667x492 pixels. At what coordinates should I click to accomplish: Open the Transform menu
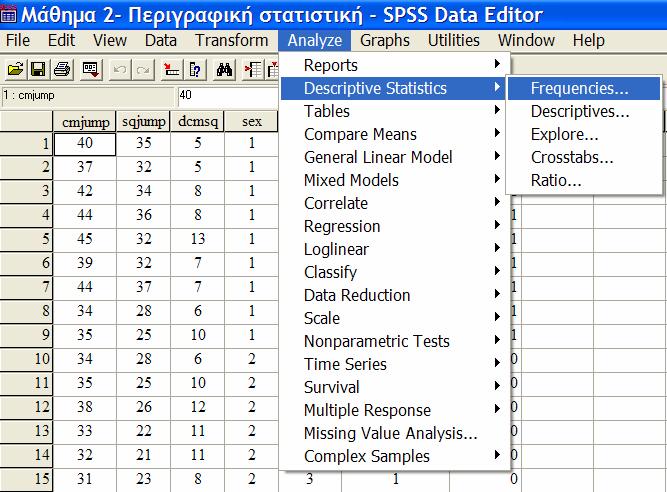pyautogui.click(x=231, y=40)
